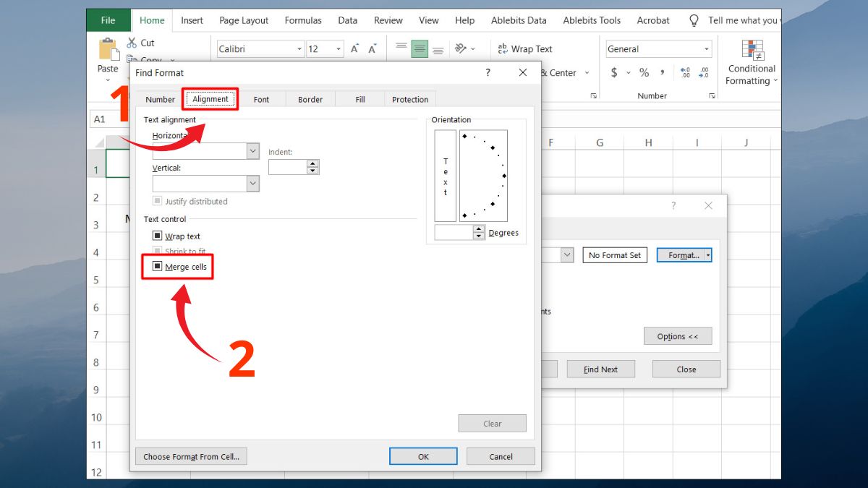Apply comma style format
Viewport: 868px width, 488px height.
click(663, 73)
